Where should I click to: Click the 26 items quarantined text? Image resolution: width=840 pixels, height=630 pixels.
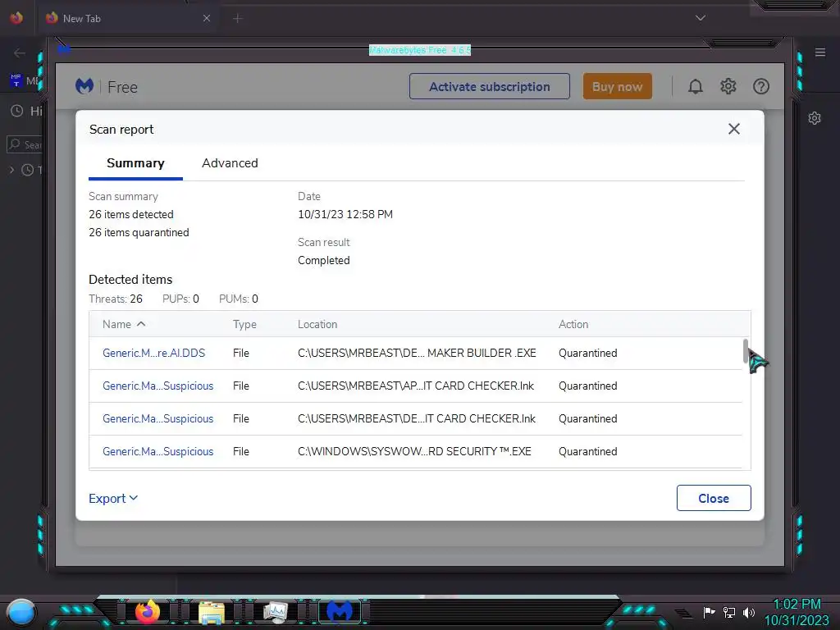(x=139, y=232)
